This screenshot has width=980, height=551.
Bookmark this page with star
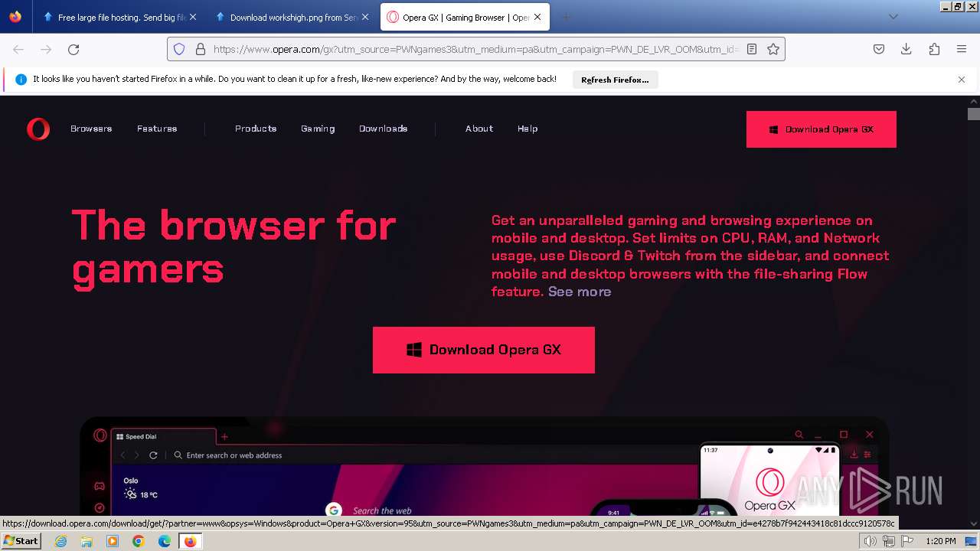click(x=773, y=49)
